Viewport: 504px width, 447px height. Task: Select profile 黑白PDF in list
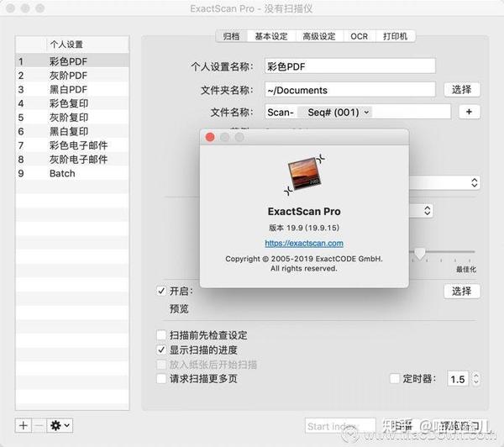click(72, 89)
